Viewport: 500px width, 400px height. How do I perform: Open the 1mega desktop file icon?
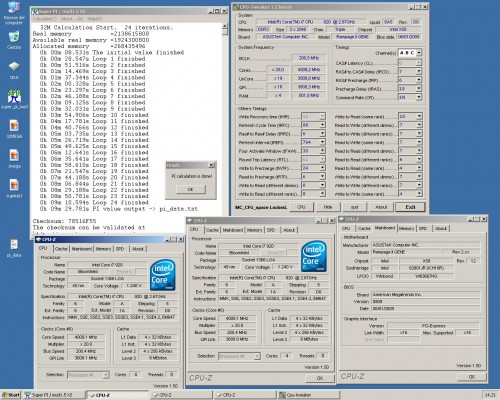pyautogui.click(x=14, y=155)
